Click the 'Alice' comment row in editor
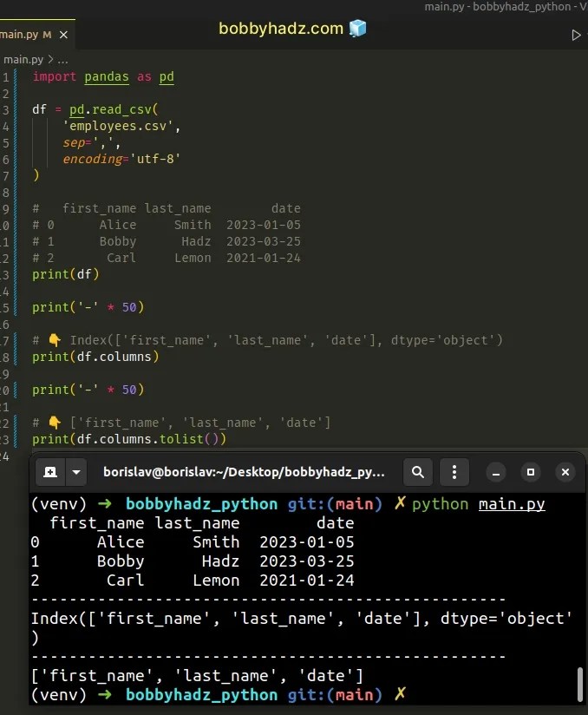This screenshot has width=588, height=715. [167, 225]
